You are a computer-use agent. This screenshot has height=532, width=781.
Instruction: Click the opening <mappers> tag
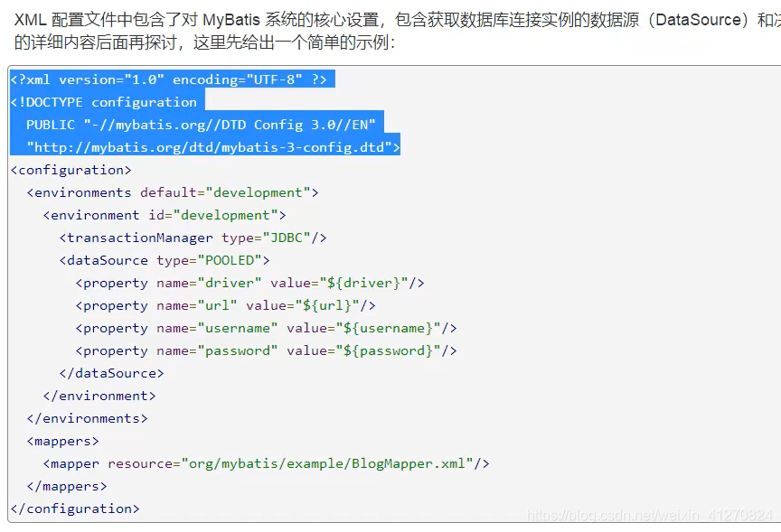(x=62, y=441)
